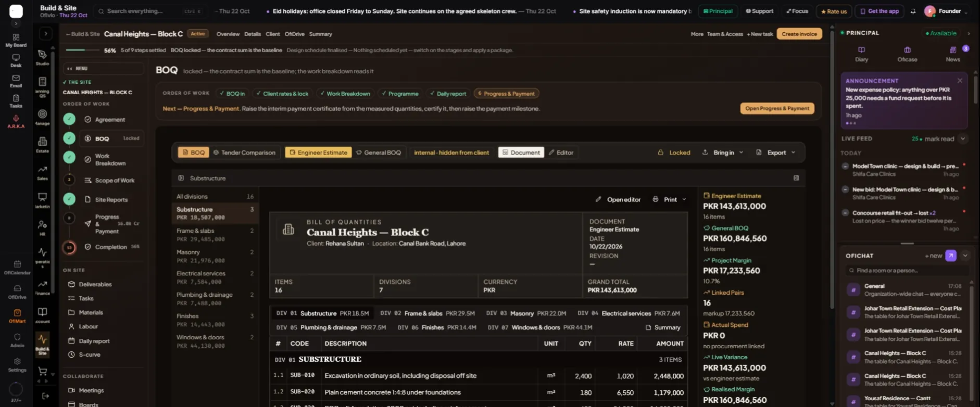Image resolution: width=980 pixels, height=407 pixels.
Task: Click Get the app button
Action: tap(878, 11)
